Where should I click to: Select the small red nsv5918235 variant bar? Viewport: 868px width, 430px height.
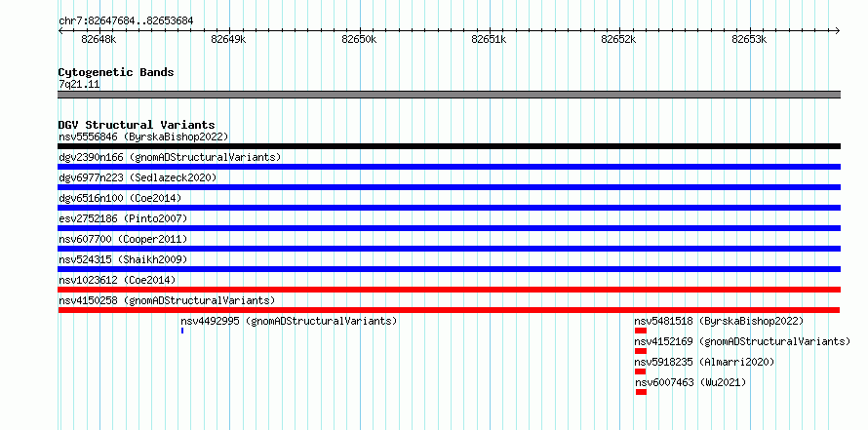pos(641,371)
